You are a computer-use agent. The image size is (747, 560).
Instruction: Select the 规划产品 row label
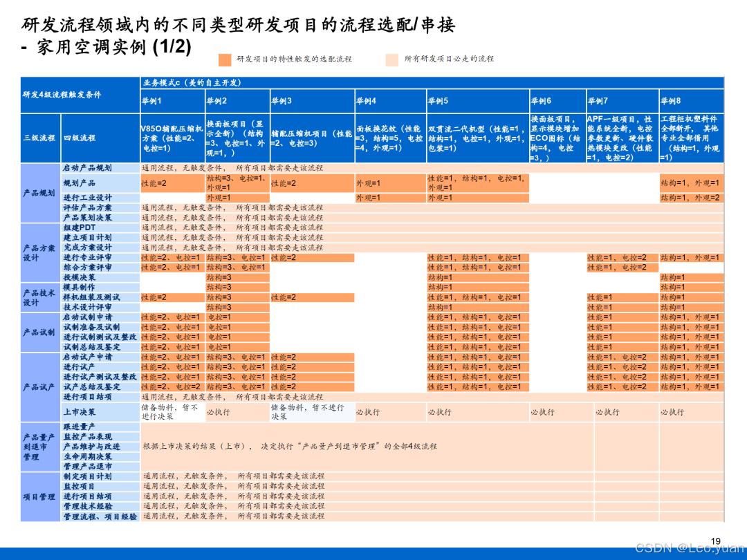100,183
